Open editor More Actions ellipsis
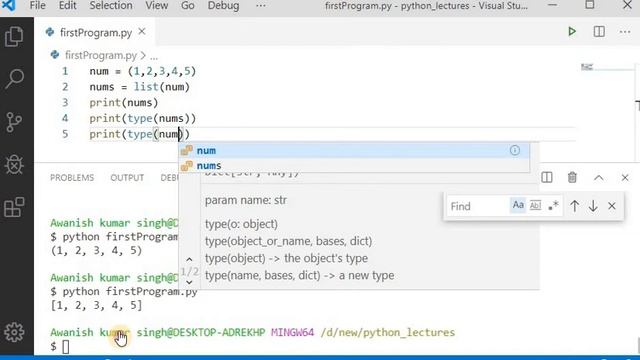The height and width of the screenshot is (360, 640). pos(625,31)
